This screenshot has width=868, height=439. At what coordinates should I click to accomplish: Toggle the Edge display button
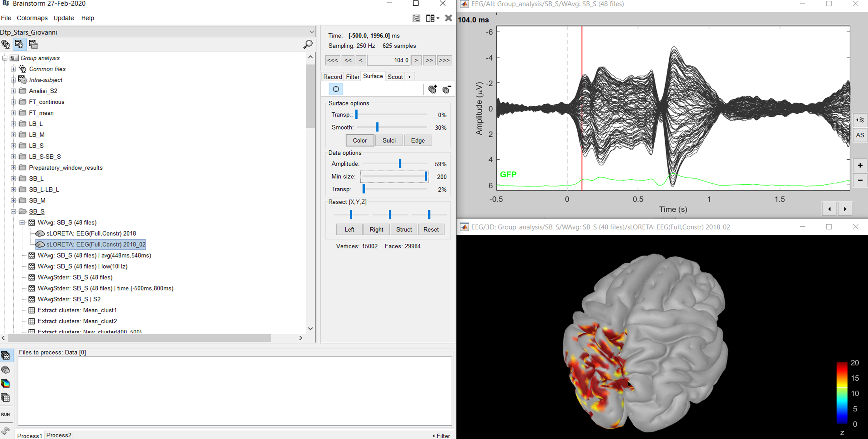(x=418, y=140)
